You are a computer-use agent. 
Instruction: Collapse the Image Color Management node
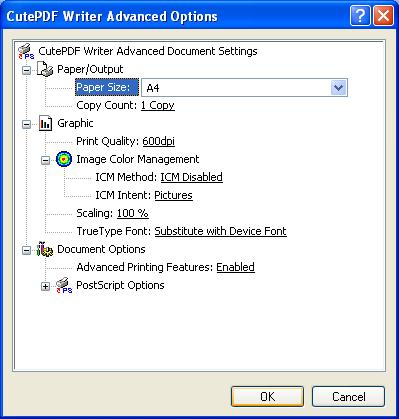(x=45, y=160)
